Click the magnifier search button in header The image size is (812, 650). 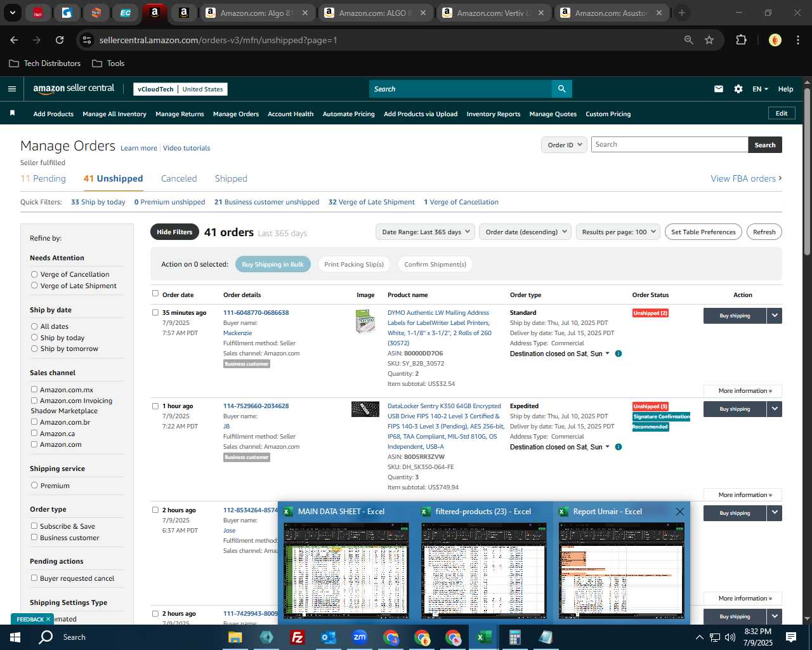coord(561,89)
